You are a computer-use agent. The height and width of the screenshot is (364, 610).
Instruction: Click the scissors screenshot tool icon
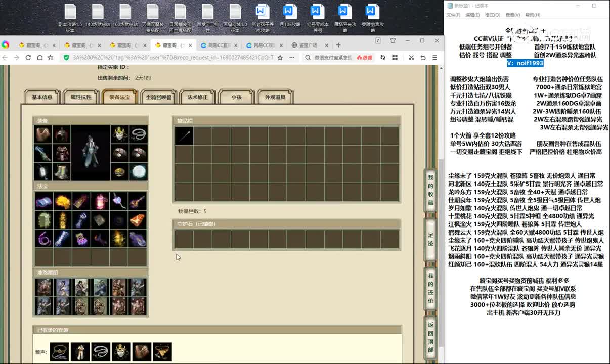pos(411,58)
